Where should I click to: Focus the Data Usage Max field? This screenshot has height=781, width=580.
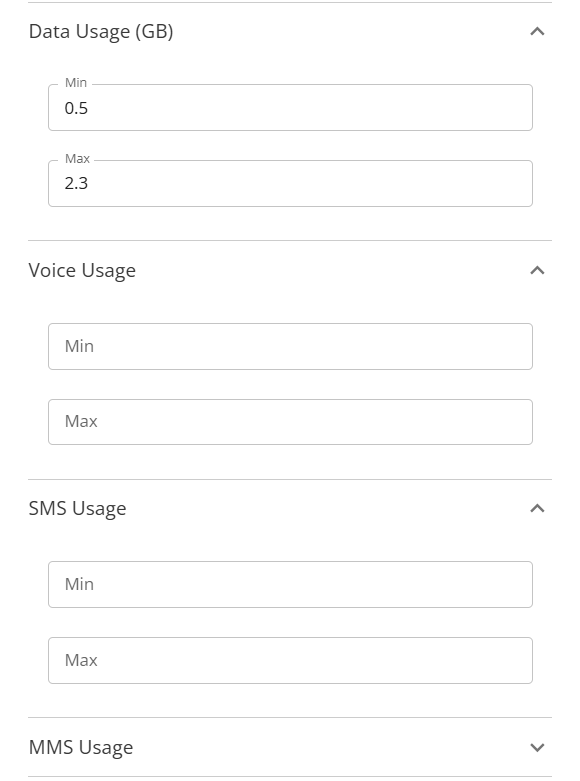pyautogui.click(x=290, y=183)
